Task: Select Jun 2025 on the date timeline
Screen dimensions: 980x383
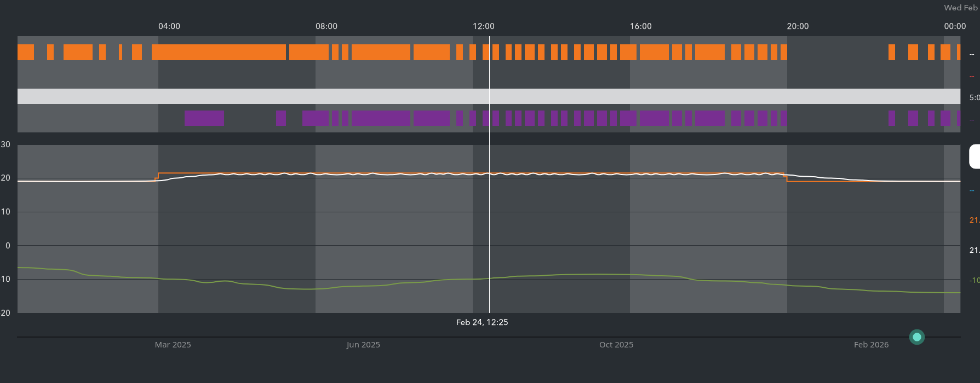Action: click(363, 345)
